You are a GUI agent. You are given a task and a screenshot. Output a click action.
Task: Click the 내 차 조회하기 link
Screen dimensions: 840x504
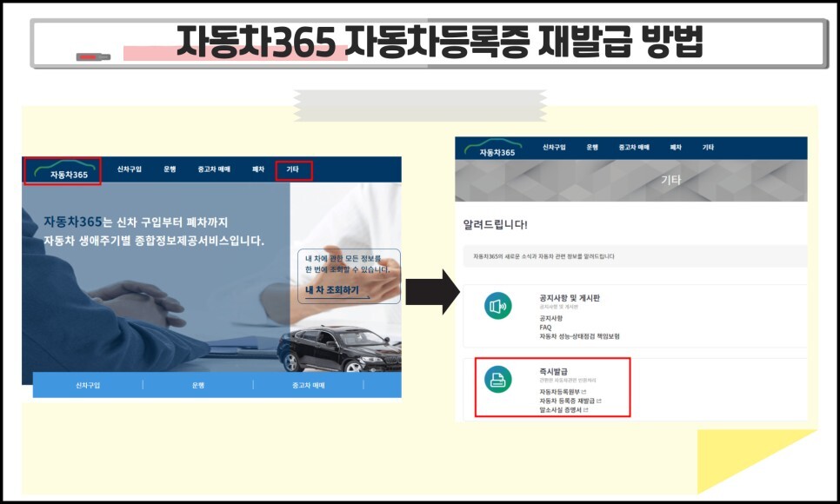coord(332,289)
